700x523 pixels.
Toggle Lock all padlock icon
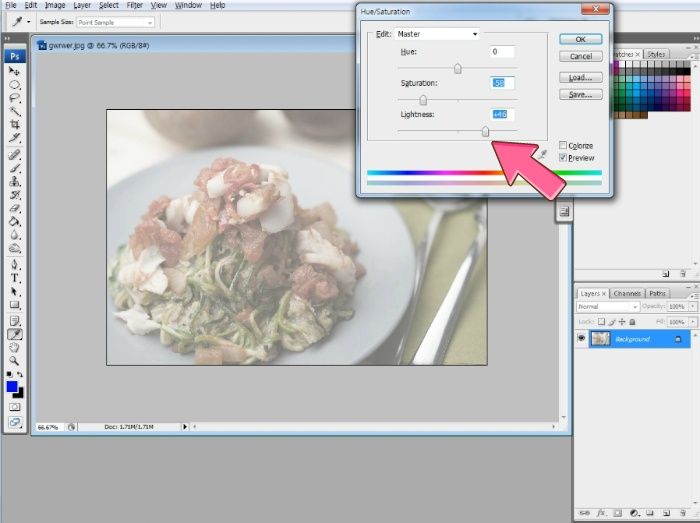tap(632, 322)
